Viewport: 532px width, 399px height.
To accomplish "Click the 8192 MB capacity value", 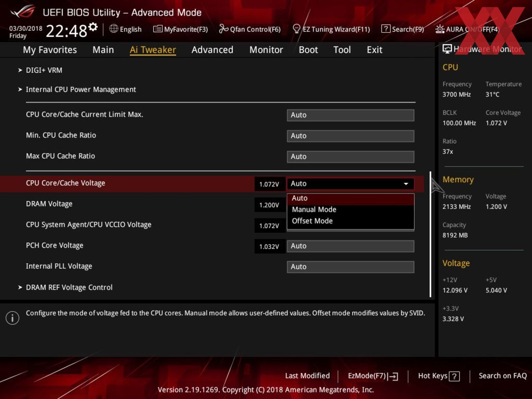I will [455, 235].
